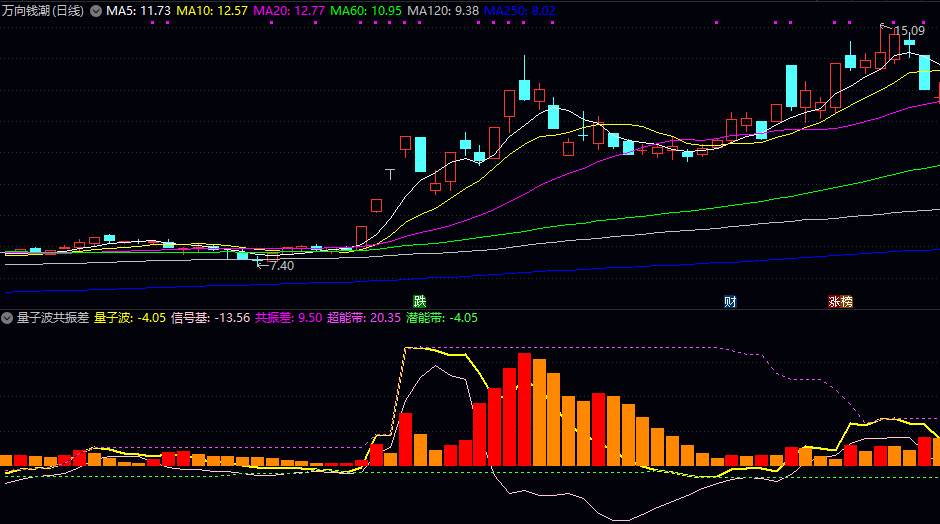This screenshot has width=940, height=524.
Task: Click the 15.09 high price marker
Action: 908,31
